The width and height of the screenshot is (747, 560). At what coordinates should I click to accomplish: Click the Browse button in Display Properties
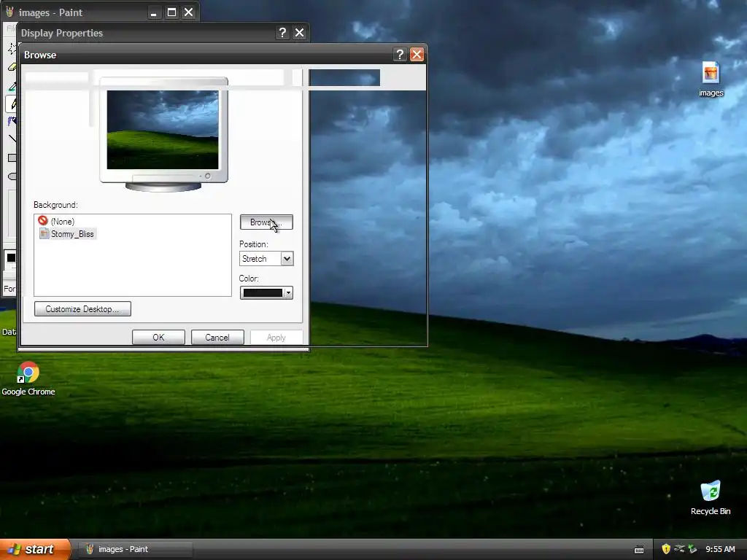266,222
